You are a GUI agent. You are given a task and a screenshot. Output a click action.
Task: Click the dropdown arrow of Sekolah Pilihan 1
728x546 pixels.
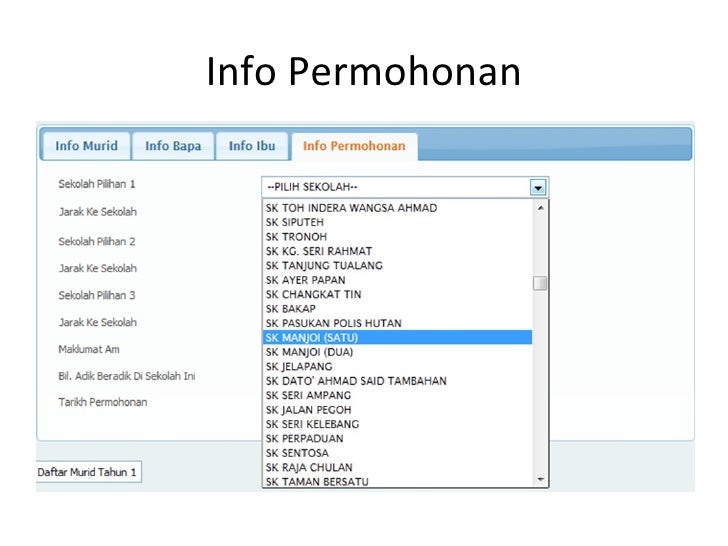click(538, 188)
